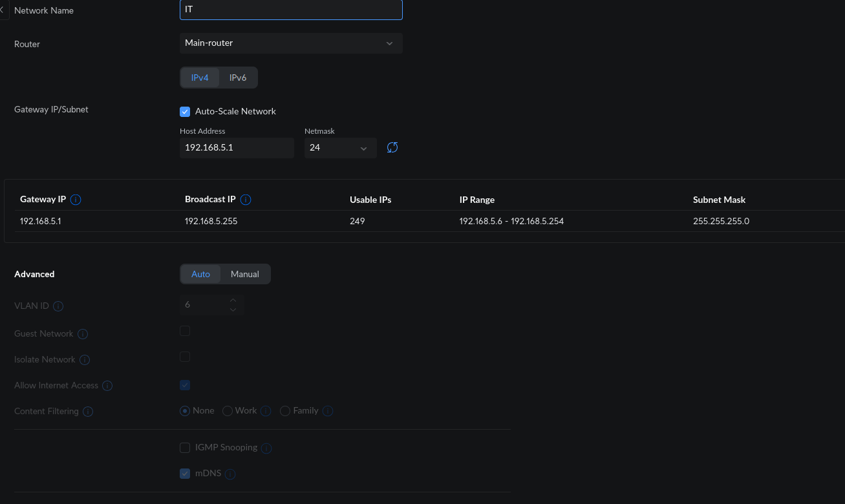
Task: Click the IGMP Snooping info icon
Action: tap(266, 448)
